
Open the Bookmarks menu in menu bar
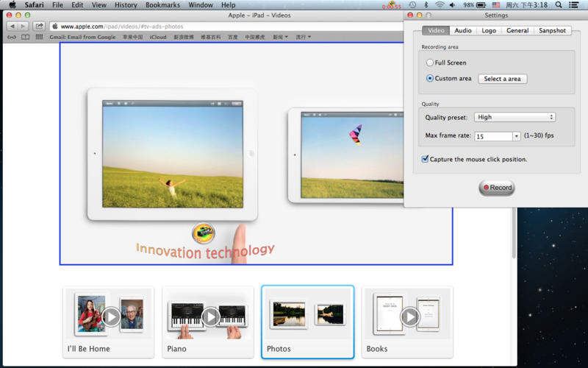[x=162, y=5]
